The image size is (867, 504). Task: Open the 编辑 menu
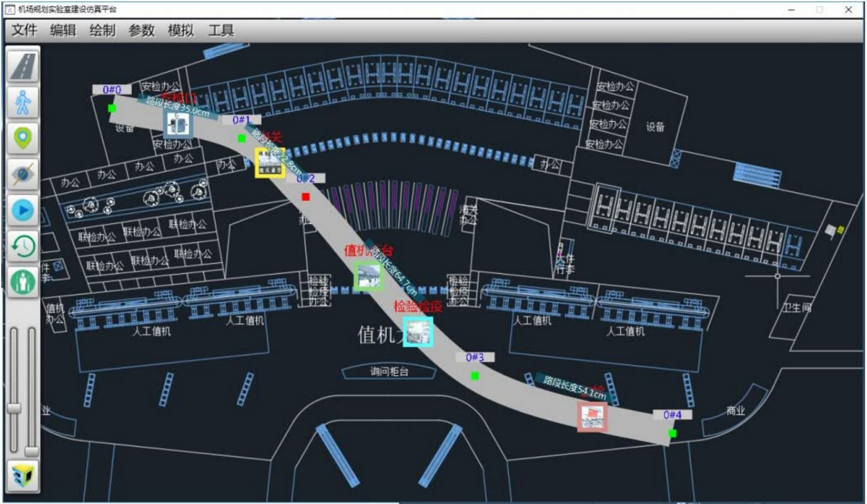[x=63, y=30]
